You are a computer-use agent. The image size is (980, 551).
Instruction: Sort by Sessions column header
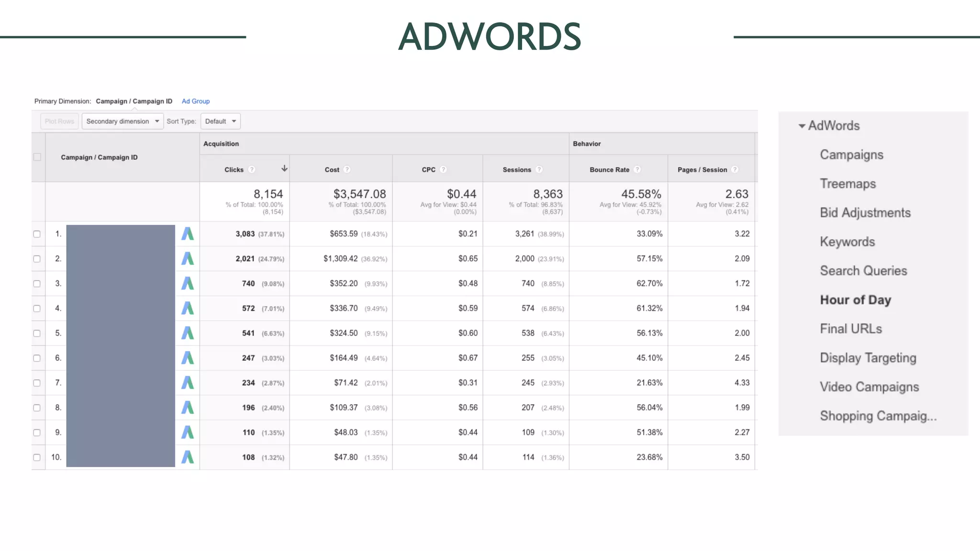[x=517, y=170]
